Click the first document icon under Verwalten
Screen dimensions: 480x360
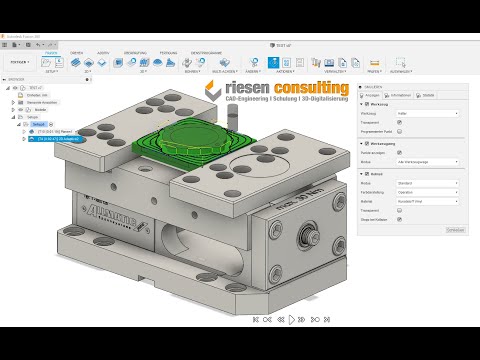point(342,62)
